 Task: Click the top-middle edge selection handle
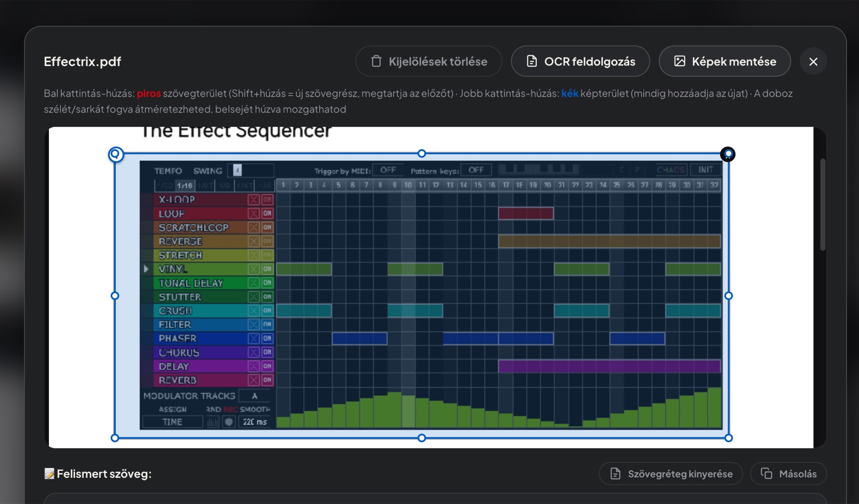tap(421, 154)
